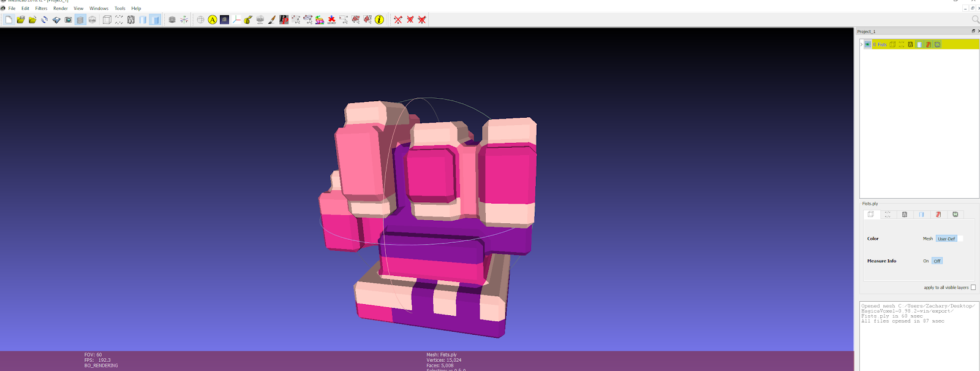Import mesh using second folder icon
980x371 pixels.
pyautogui.click(x=32, y=20)
